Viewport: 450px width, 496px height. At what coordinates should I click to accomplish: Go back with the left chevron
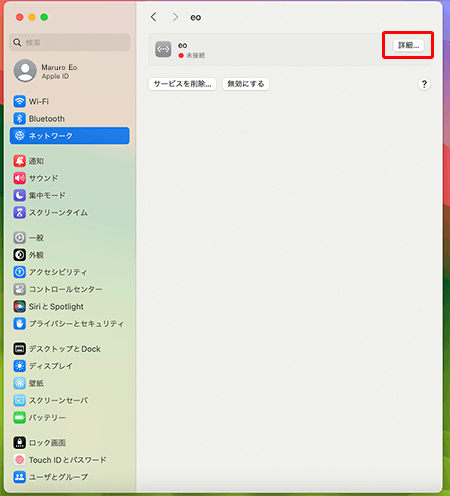pos(153,17)
